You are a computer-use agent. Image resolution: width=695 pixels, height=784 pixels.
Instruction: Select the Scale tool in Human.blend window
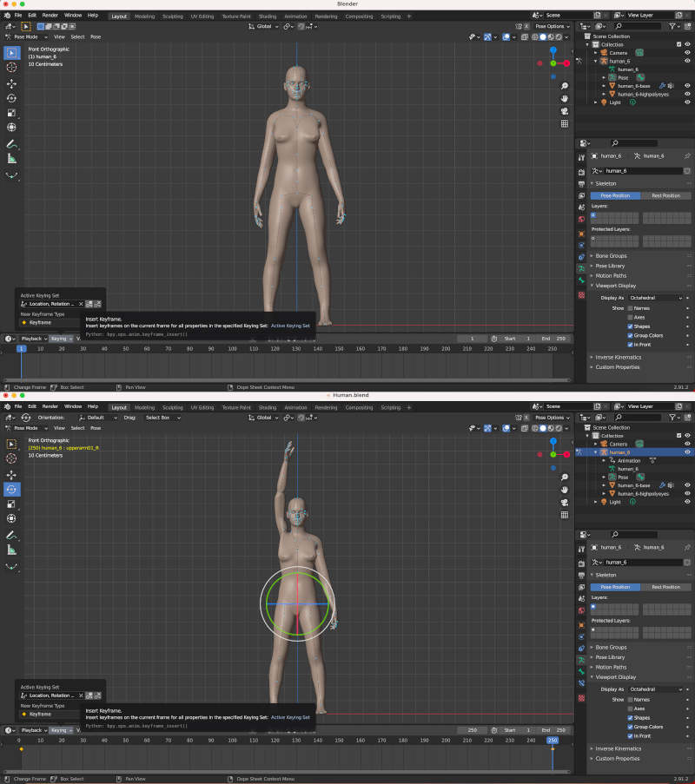point(11,504)
